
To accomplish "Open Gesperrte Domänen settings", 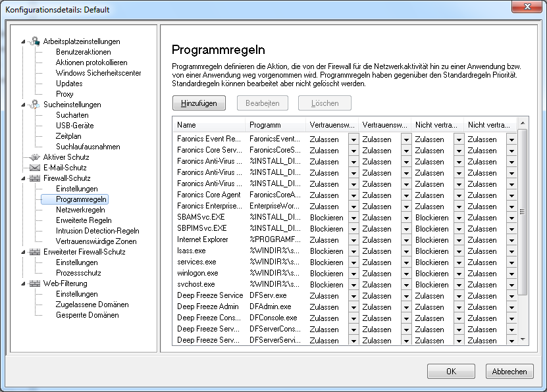I will [87, 315].
